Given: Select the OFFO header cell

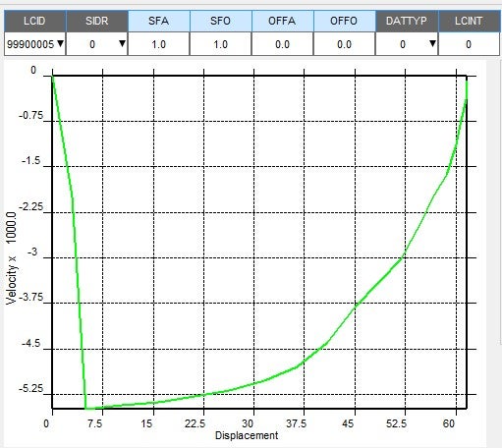Looking at the screenshot, I should 344,21.
